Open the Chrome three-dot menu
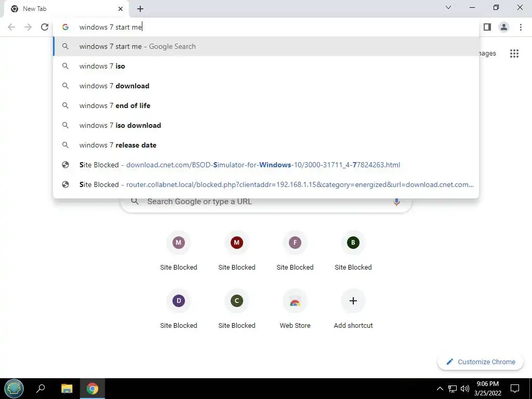532x399 pixels. click(x=521, y=27)
